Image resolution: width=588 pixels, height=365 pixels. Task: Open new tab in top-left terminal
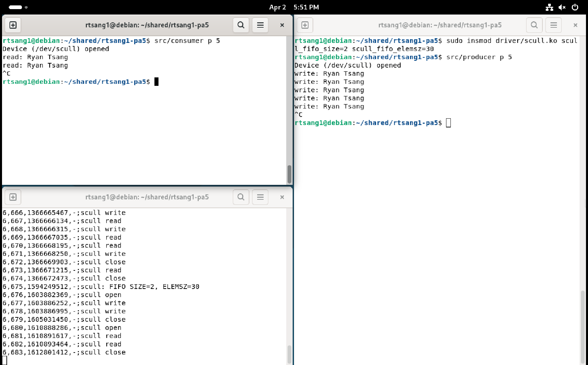13,25
